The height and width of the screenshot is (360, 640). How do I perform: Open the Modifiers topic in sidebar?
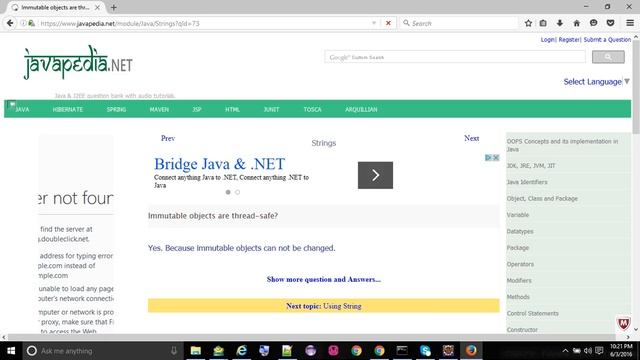(519, 280)
